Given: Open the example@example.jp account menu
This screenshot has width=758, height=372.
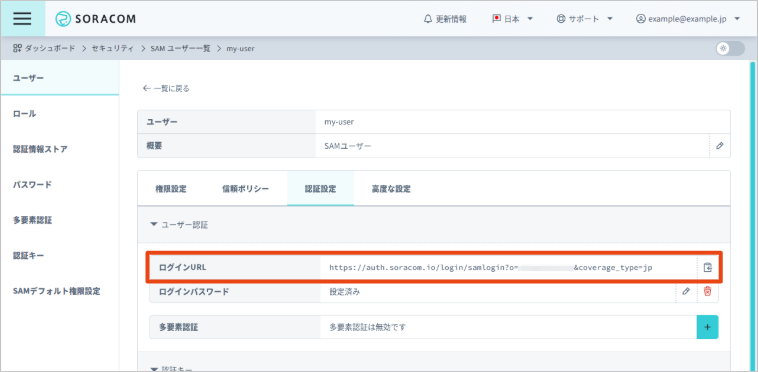Looking at the screenshot, I should (x=688, y=19).
